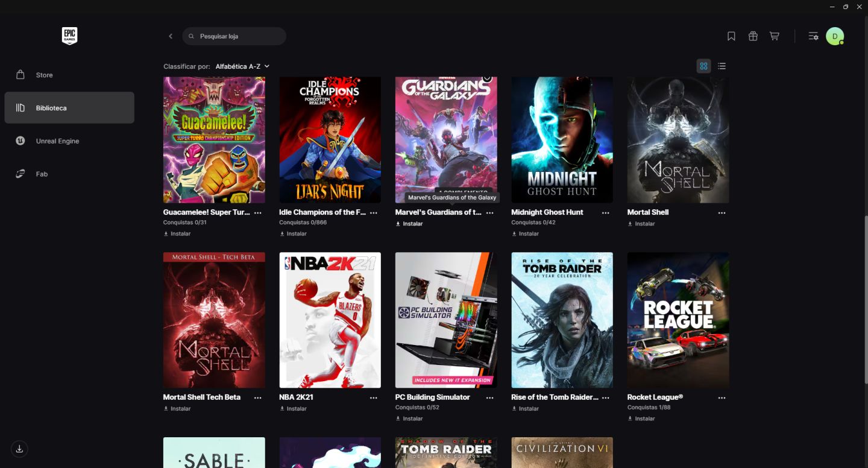Open the Rise of the Tomb Raider cover
The width and height of the screenshot is (868, 468).
pyautogui.click(x=562, y=320)
